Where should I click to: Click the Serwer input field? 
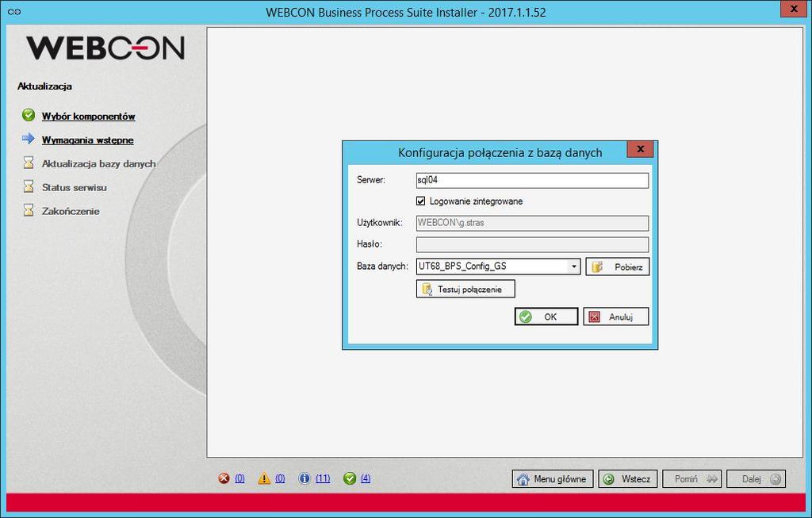(x=532, y=180)
